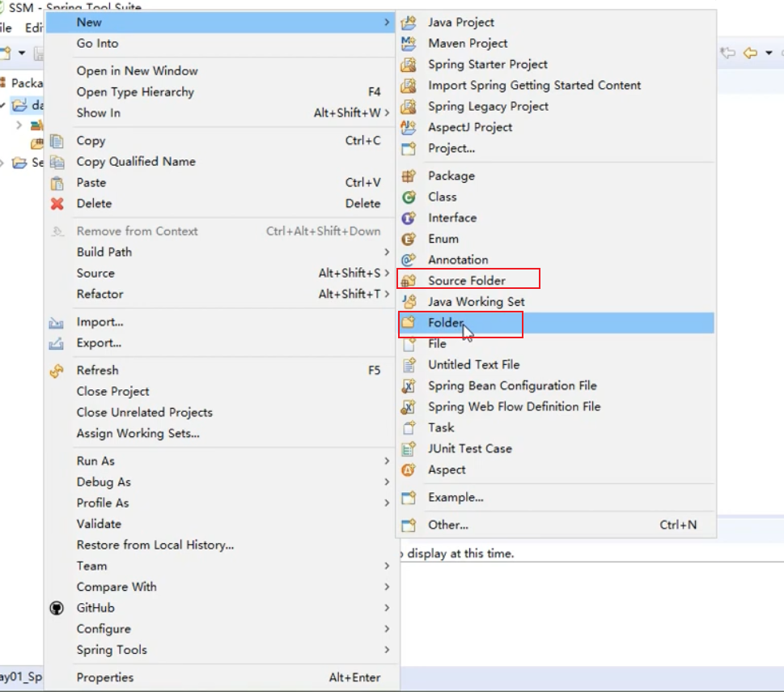This screenshot has height=692, width=784.
Task: Click the Refresh icon
Action: [57, 371]
